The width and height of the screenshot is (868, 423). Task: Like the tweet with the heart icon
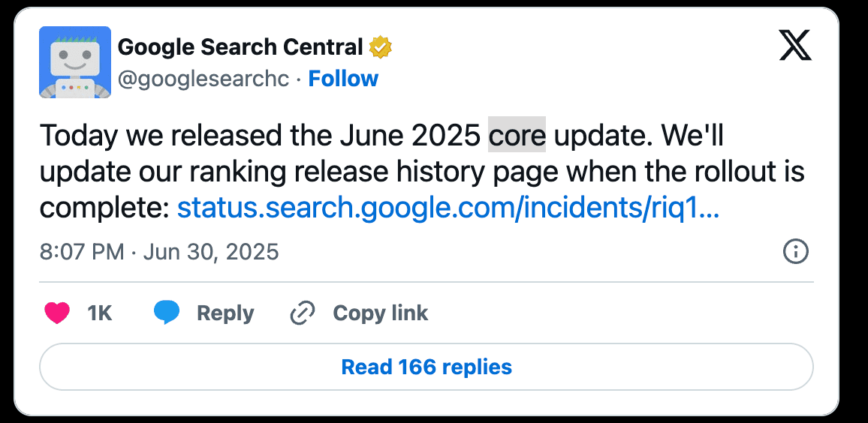pos(57,313)
